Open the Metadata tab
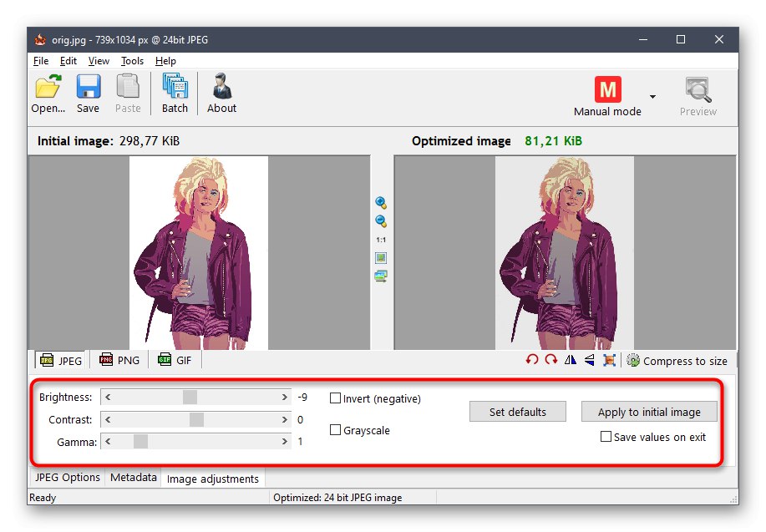This screenshot has height=532, width=766. (x=134, y=477)
